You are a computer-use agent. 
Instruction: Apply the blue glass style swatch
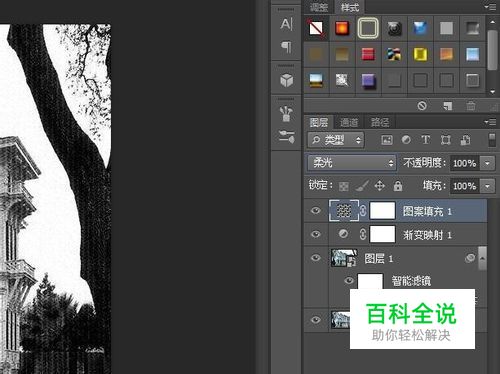click(x=420, y=28)
